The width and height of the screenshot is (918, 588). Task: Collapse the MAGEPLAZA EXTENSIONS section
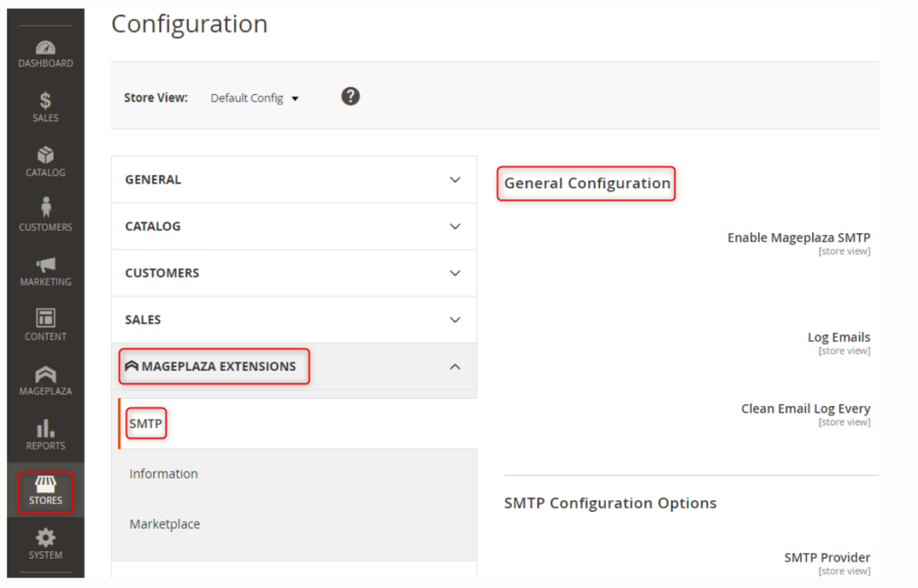294,367
